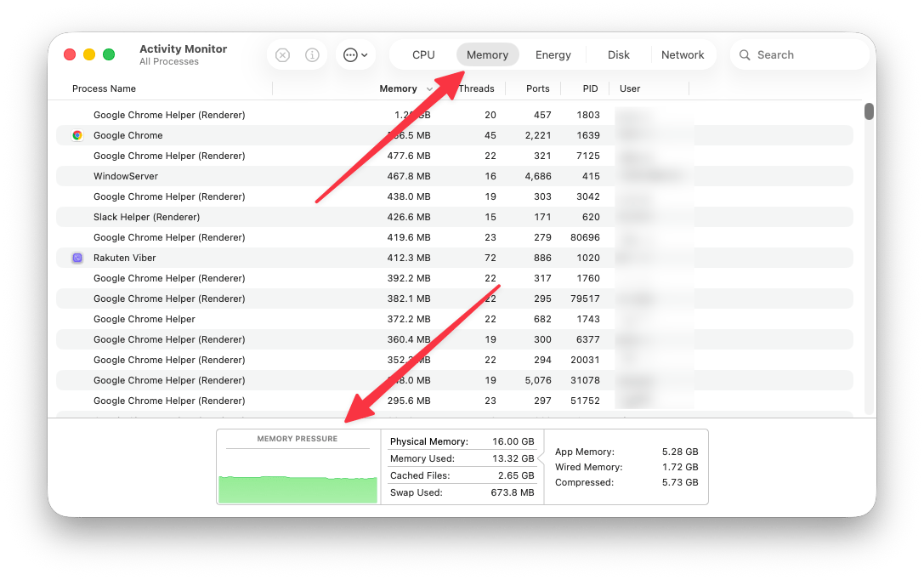Toggle the Memory column sort chevron
Image resolution: width=924 pixels, height=580 pixels.
(428, 88)
